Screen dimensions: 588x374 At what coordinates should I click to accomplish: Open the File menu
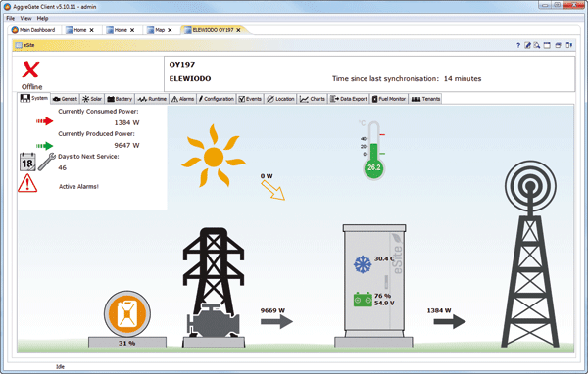point(11,18)
